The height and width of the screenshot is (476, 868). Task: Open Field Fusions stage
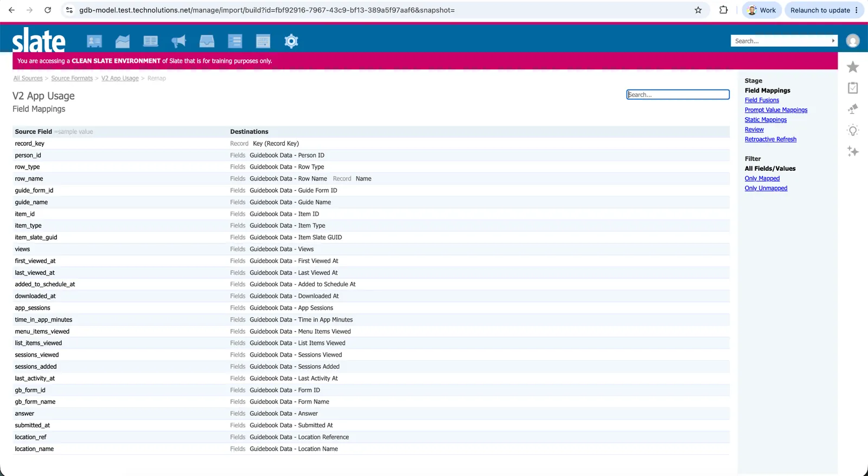point(762,100)
